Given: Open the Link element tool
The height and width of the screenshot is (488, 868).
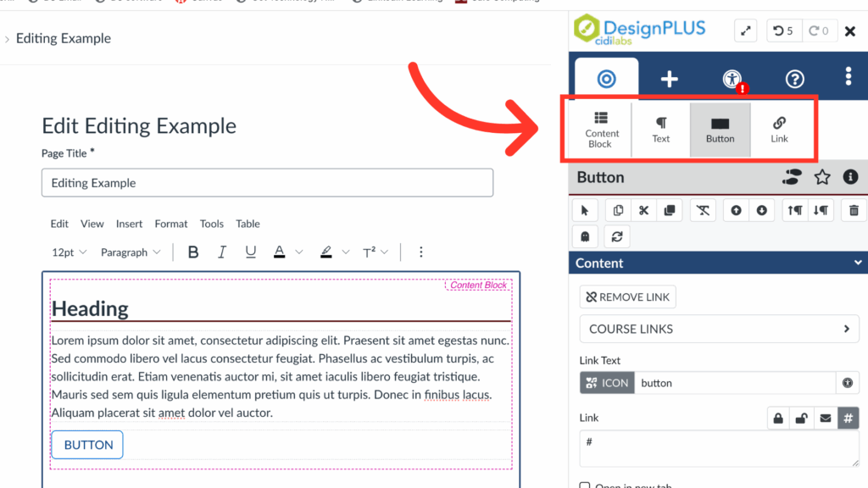Looking at the screenshot, I should 779,129.
